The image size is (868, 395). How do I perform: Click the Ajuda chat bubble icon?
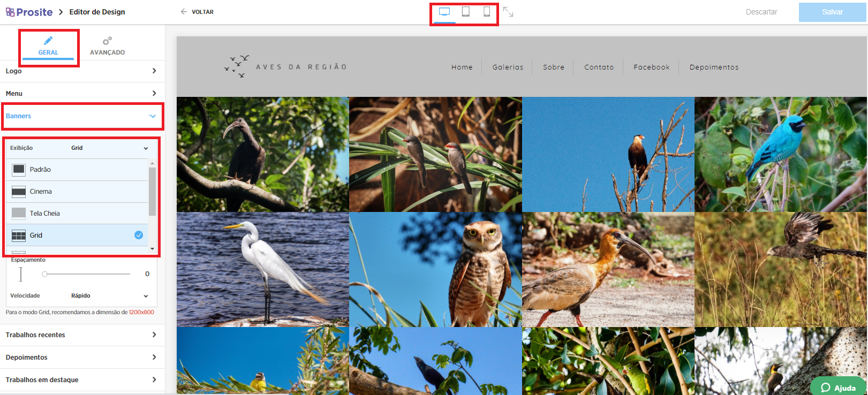pyautogui.click(x=825, y=388)
